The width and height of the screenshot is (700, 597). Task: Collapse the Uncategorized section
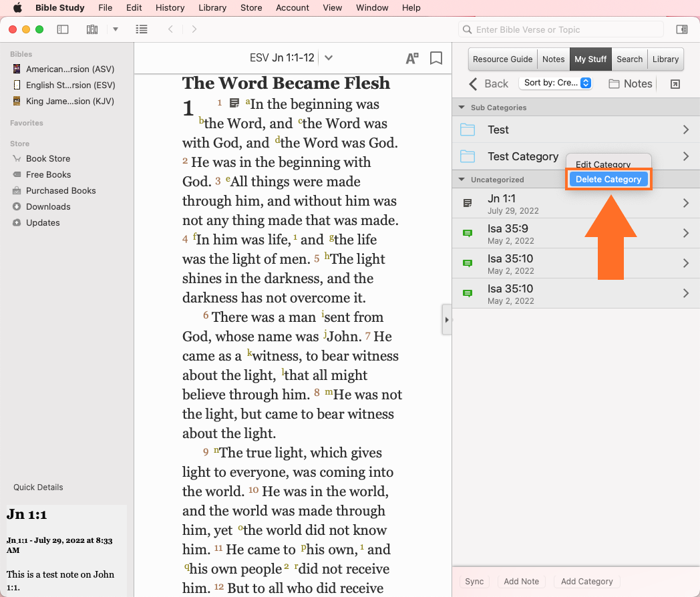pos(461,180)
